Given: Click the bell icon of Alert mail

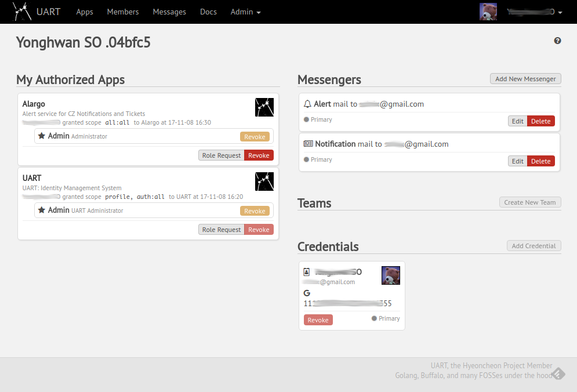Looking at the screenshot, I should (307, 104).
